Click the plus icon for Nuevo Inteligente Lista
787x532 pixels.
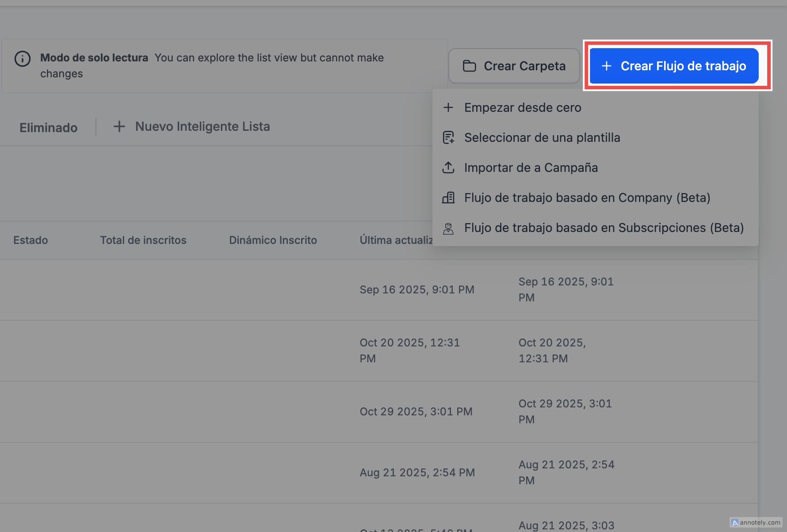pos(119,126)
